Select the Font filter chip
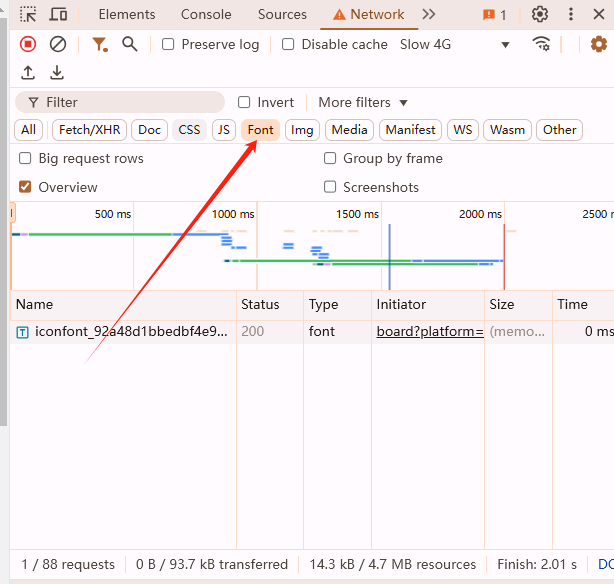Viewport: 614px width, 584px height. 260,130
